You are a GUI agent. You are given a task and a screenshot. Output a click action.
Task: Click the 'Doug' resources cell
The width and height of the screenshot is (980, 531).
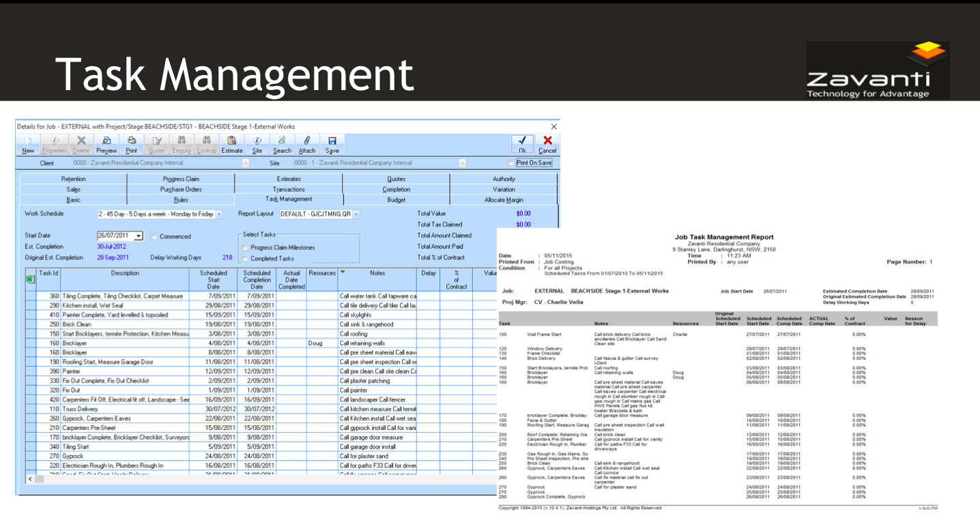(x=322, y=343)
